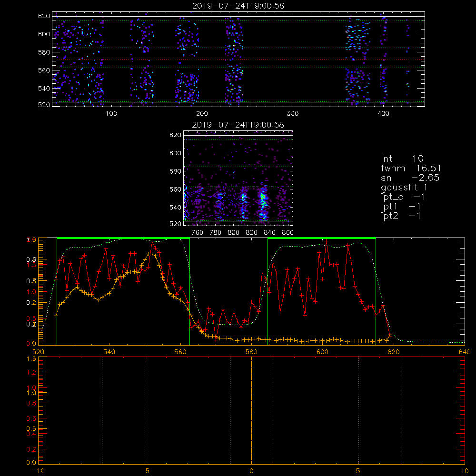
Task: Click x-axis label 820 of the middle image
Action: coord(252,233)
